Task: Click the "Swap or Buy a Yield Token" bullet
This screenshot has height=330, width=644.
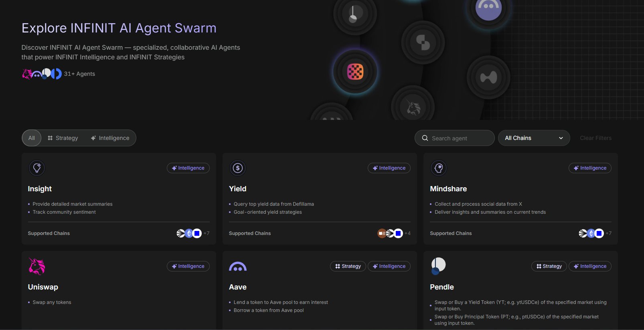Action: [x=520, y=306]
